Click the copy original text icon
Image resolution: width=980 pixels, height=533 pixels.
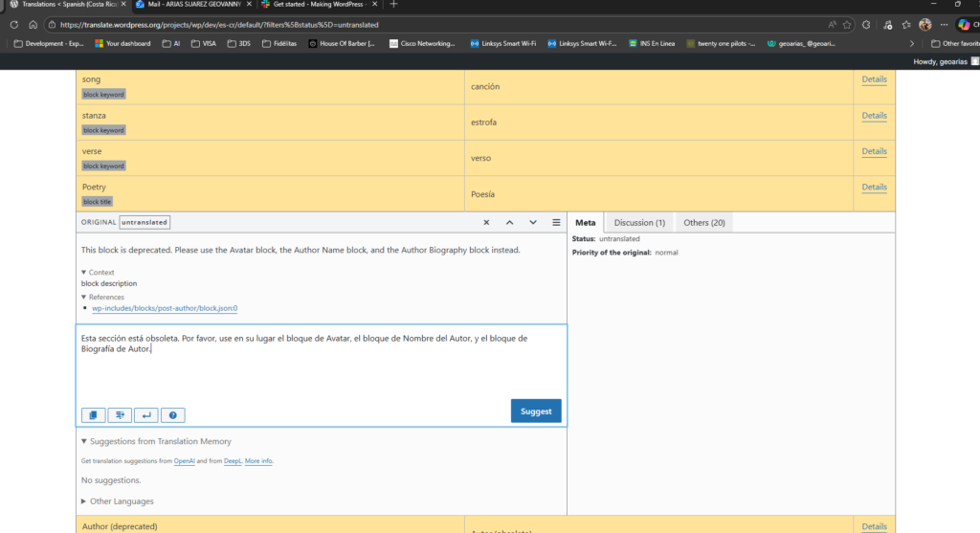click(x=94, y=414)
